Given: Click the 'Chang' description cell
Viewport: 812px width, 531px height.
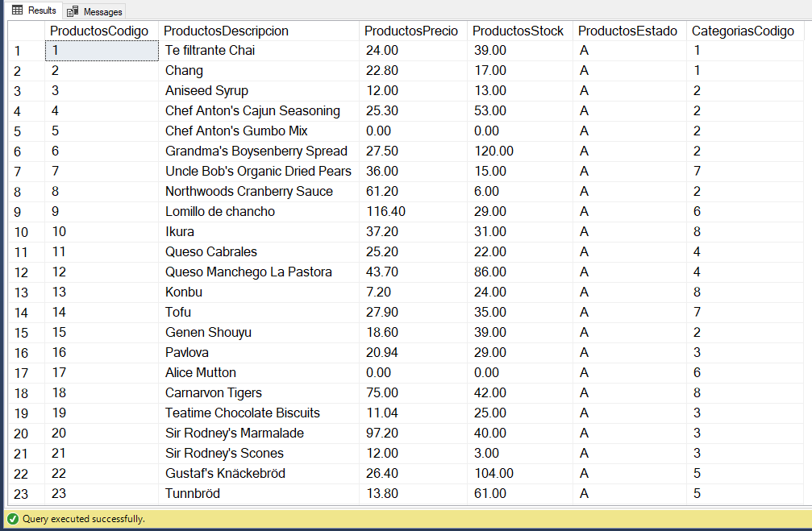Looking at the screenshot, I should coord(259,71).
